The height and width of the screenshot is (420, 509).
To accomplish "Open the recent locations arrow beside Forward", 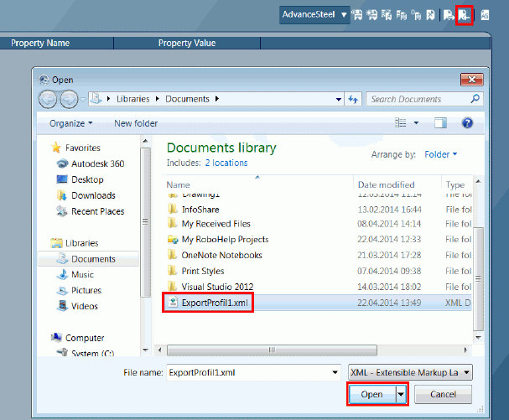I will pos(83,99).
